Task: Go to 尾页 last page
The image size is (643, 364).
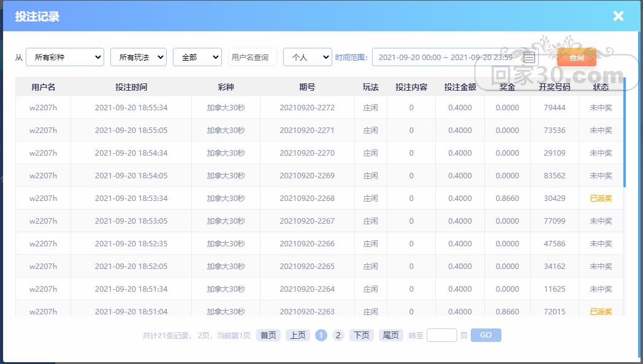Action: click(x=390, y=335)
